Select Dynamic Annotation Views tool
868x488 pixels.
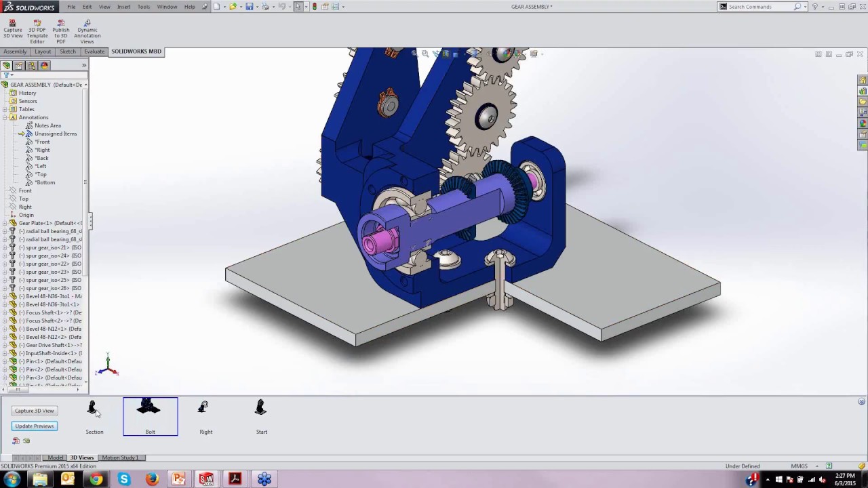click(x=87, y=32)
